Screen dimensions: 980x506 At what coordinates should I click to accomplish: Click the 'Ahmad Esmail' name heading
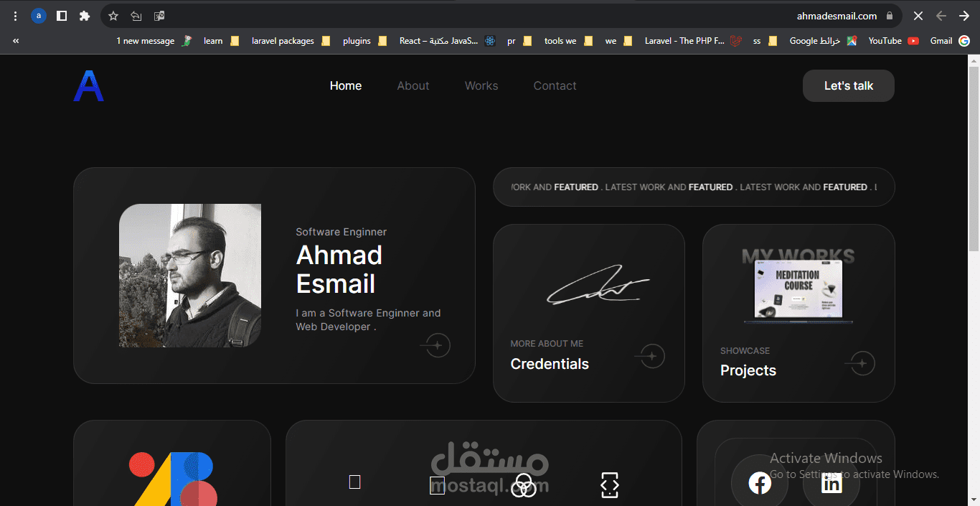[339, 269]
